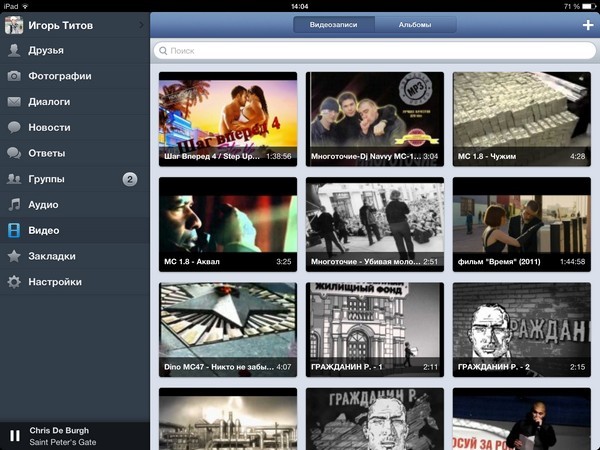600x450 pixels.
Task: Open Bookmarks (Закладки) star icon
Action: pos(14,256)
